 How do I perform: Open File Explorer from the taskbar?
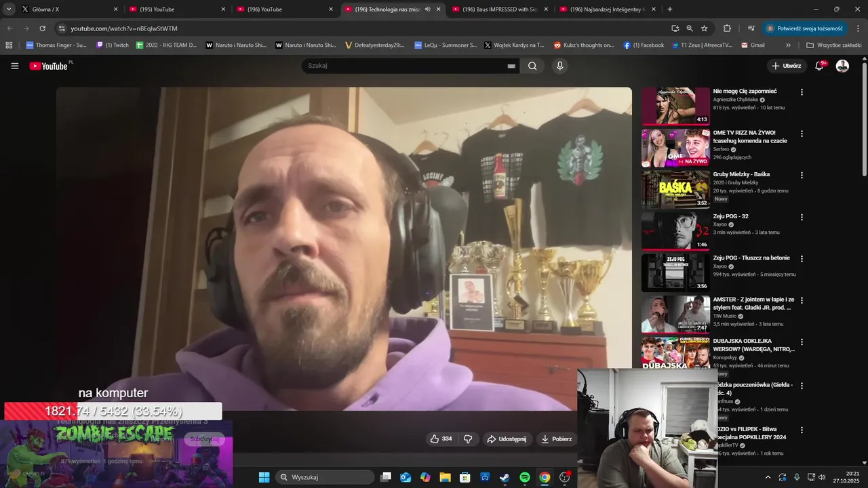445,477
